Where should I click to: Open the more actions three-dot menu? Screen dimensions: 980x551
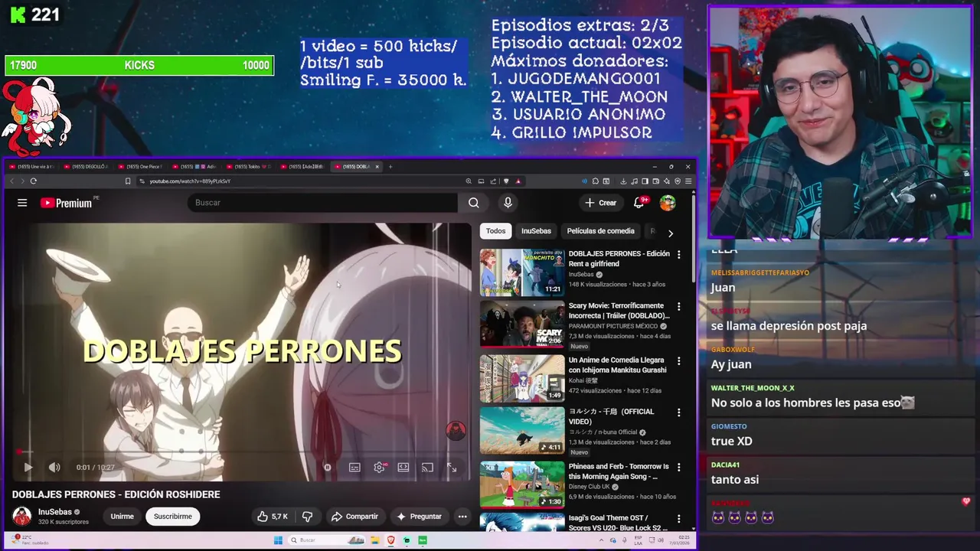pyautogui.click(x=462, y=517)
